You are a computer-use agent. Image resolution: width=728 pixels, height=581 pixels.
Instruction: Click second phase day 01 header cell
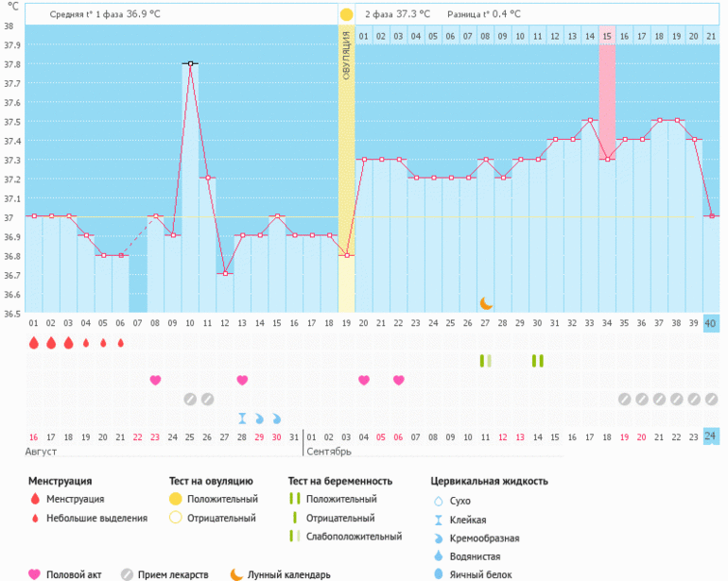tap(364, 36)
